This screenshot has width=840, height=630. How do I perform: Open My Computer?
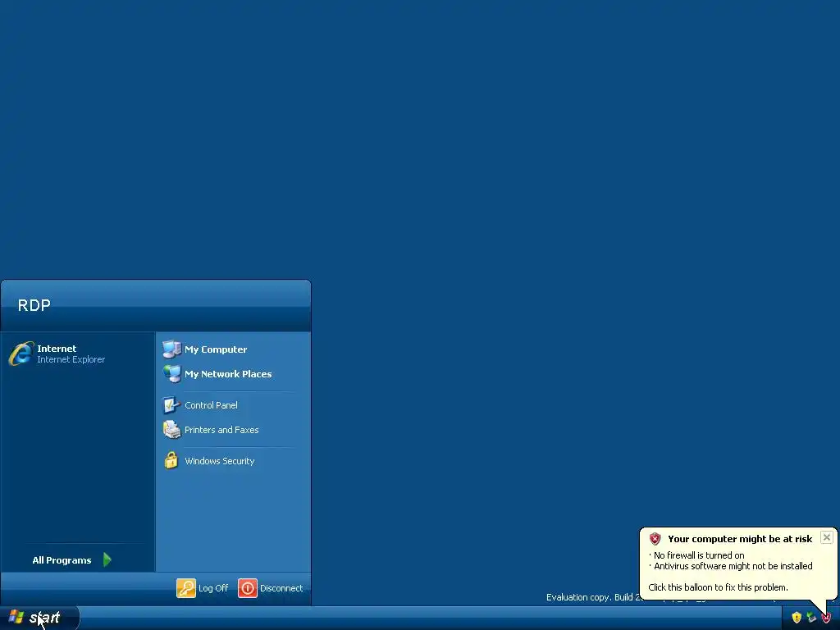205,349
